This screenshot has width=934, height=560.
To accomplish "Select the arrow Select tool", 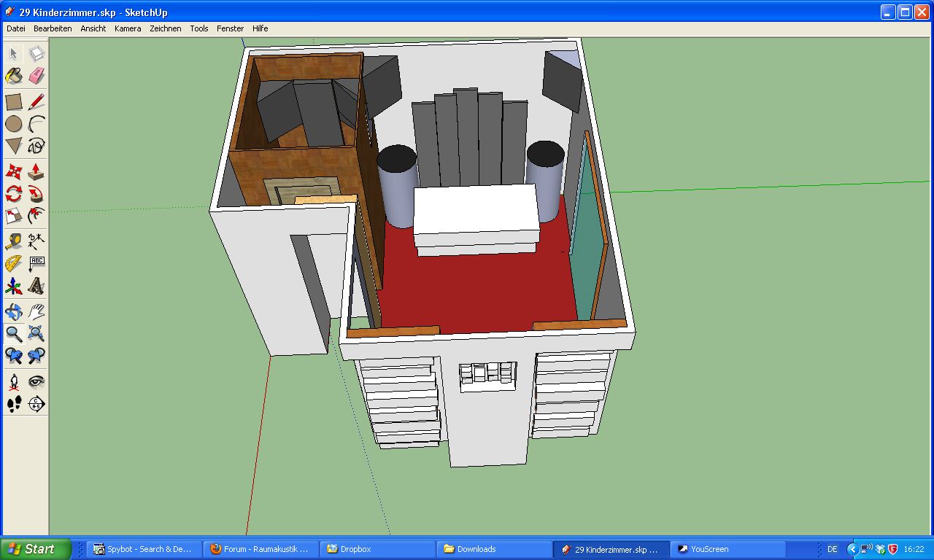I will (x=14, y=54).
